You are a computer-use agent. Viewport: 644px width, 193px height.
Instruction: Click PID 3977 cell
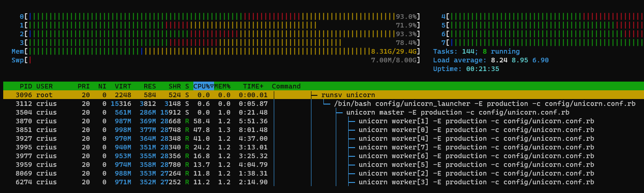tap(24, 156)
